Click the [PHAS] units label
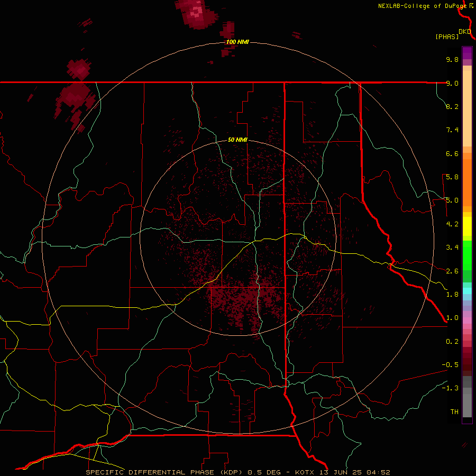The width and height of the screenshot is (476, 476). pos(447,36)
